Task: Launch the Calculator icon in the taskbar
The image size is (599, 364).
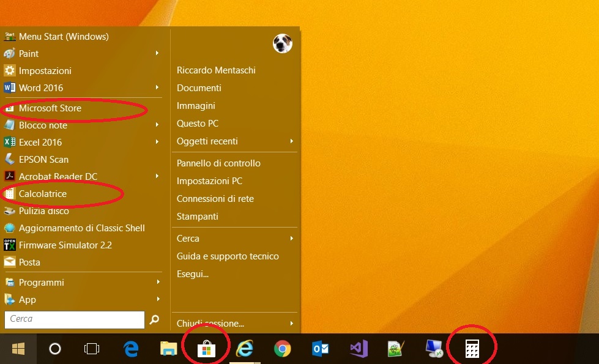Action: pyautogui.click(x=471, y=349)
